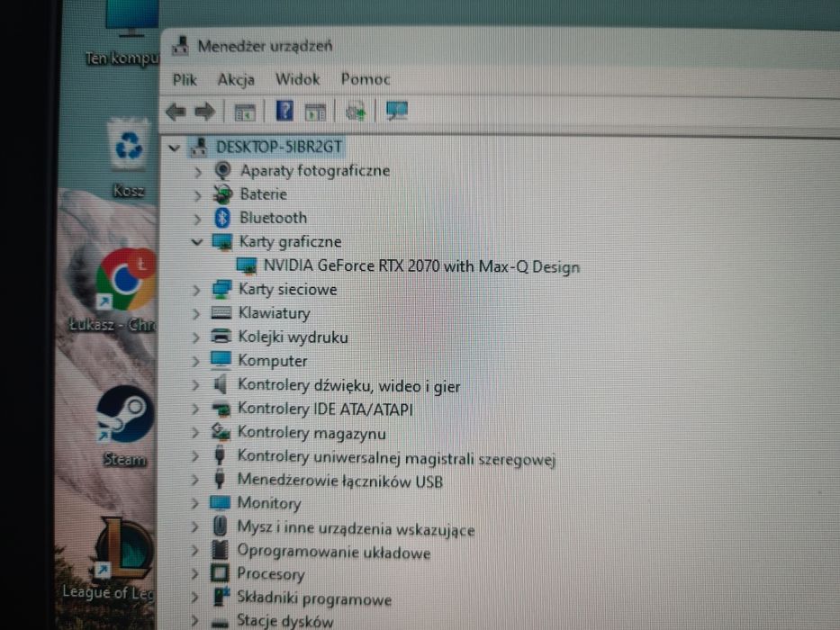840x630 pixels.
Task: Click the speaker icon for Kontrolery dźwięku
Action: click(x=221, y=384)
